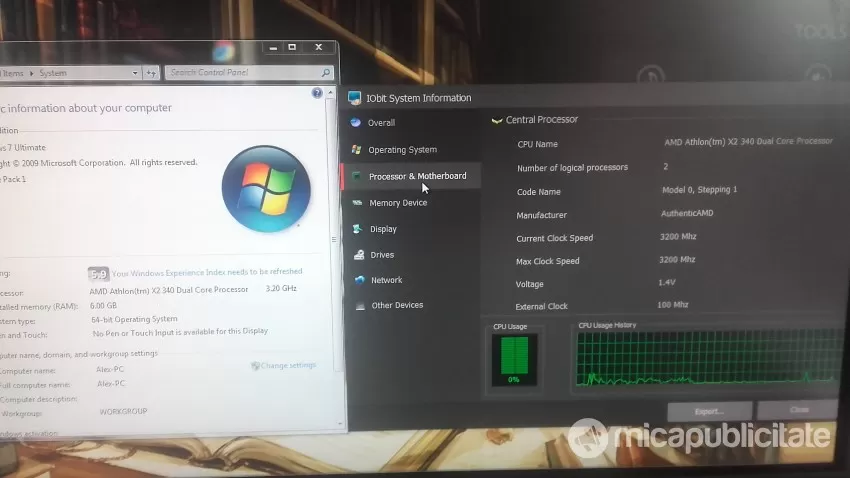Click the Overall globe icon in IObit sidebar
The width and height of the screenshot is (850, 478).
click(356, 122)
